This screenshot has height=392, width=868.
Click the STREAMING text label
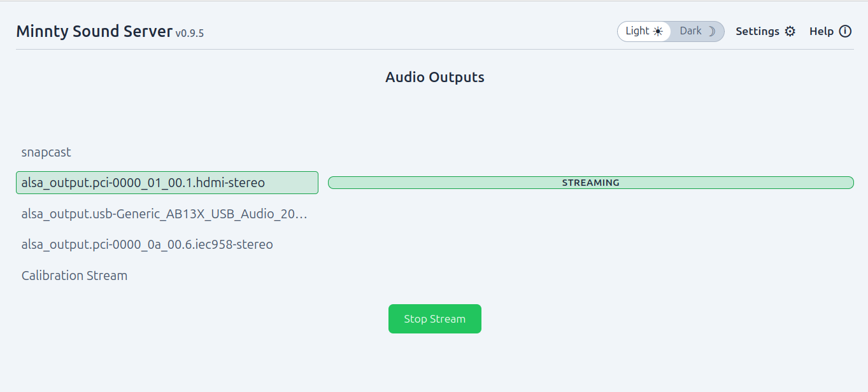(x=590, y=183)
